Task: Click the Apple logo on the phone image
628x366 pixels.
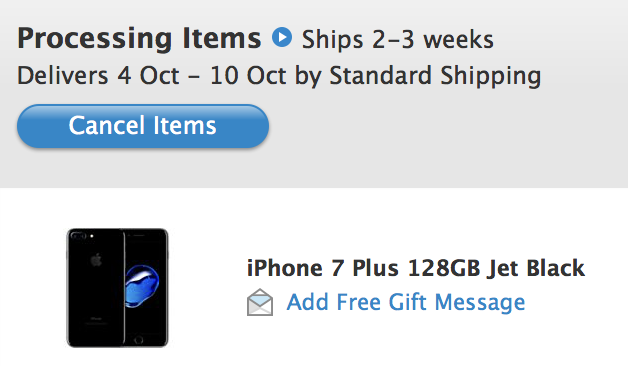Action: [96, 260]
